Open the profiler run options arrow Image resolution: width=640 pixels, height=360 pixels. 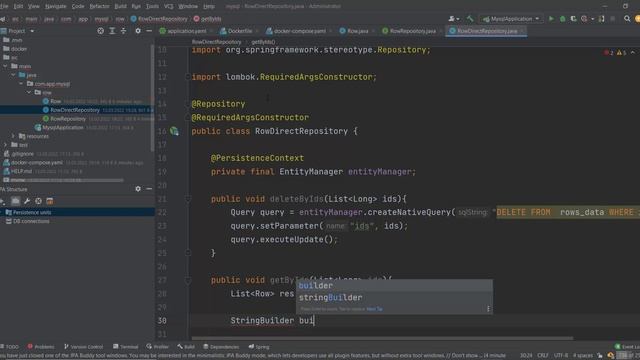coord(592,19)
